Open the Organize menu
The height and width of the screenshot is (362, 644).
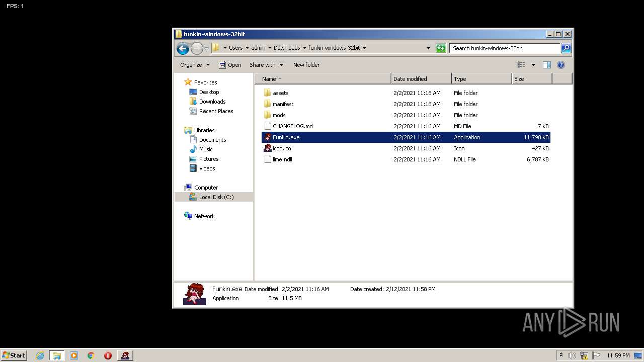[x=195, y=65]
